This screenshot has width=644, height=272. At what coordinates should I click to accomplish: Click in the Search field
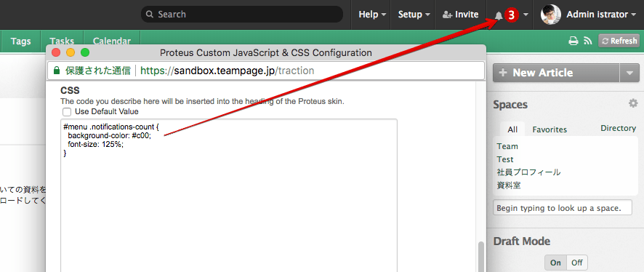point(242,15)
